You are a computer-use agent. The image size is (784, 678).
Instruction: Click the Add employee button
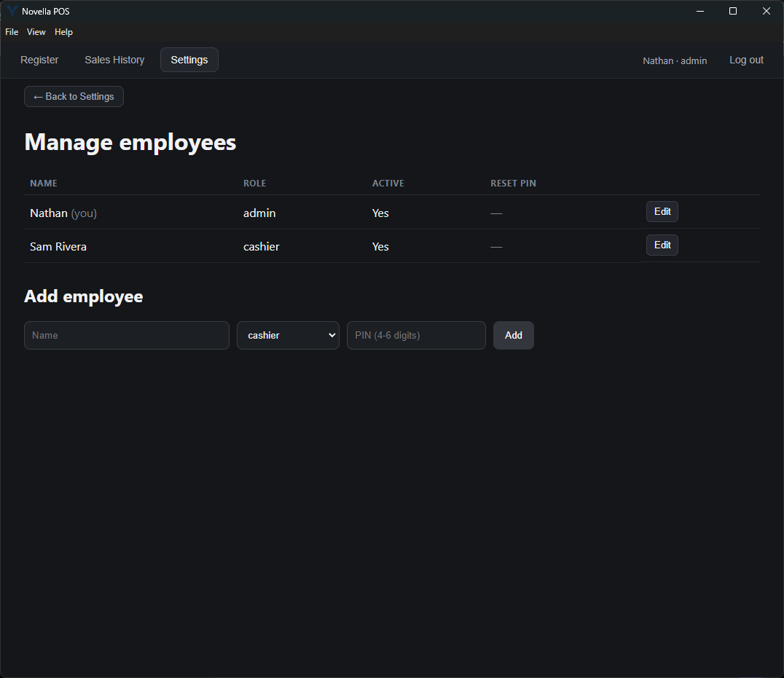tap(514, 335)
